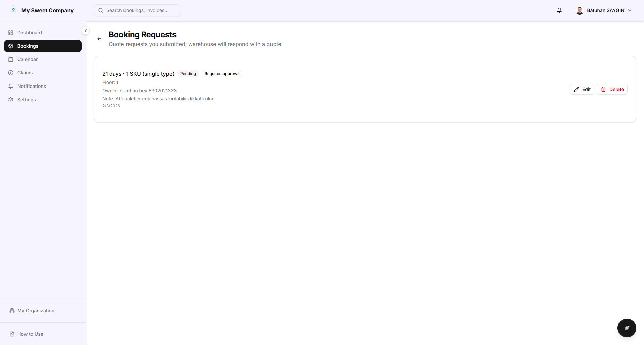This screenshot has width=644, height=345.
Task: Click 'Owner: batuhan bey 5302021323' text
Action: (139, 91)
